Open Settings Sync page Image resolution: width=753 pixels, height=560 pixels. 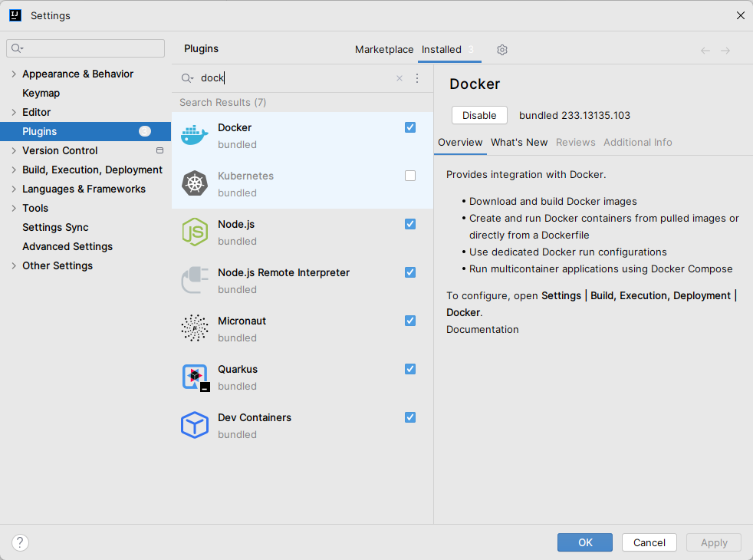point(56,228)
